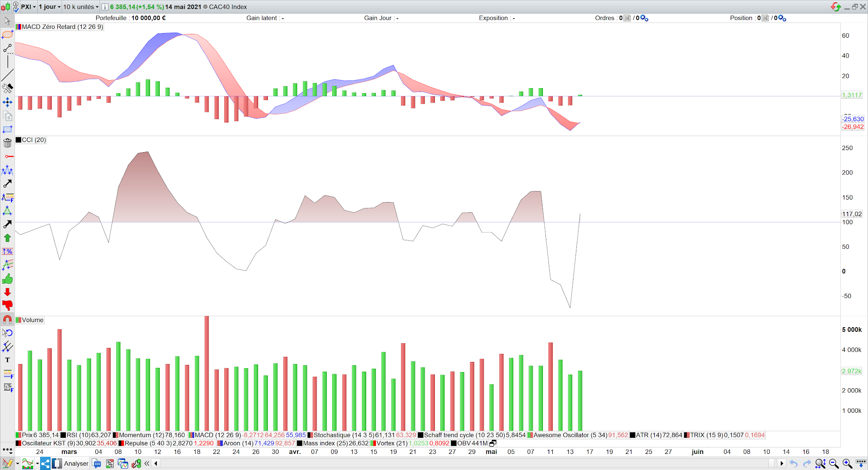Viewport: 868px width, 470px height.
Task: Open the hammer and tools drawing settings
Action: tap(7, 88)
